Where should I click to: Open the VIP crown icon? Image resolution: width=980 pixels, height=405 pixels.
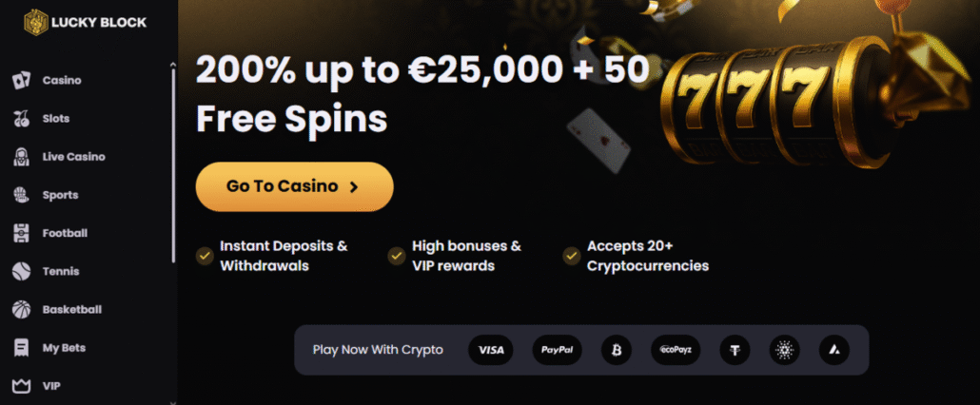click(x=21, y=386)
